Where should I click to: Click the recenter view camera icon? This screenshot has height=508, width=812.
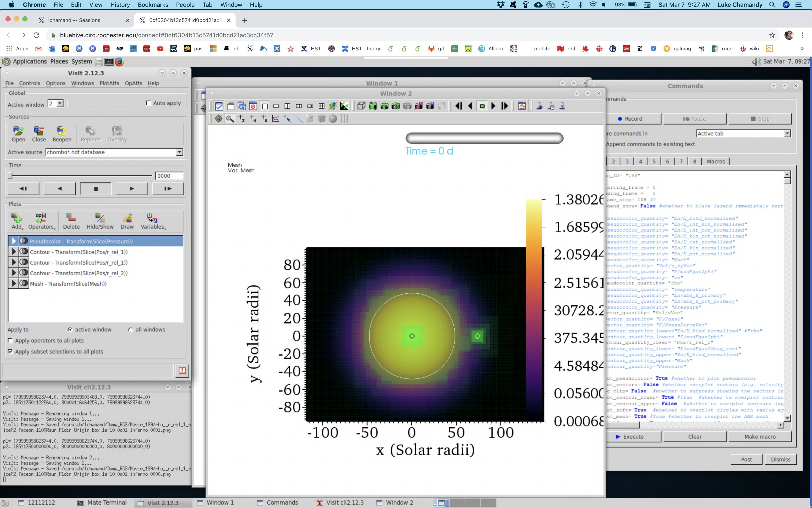(384, 106)
